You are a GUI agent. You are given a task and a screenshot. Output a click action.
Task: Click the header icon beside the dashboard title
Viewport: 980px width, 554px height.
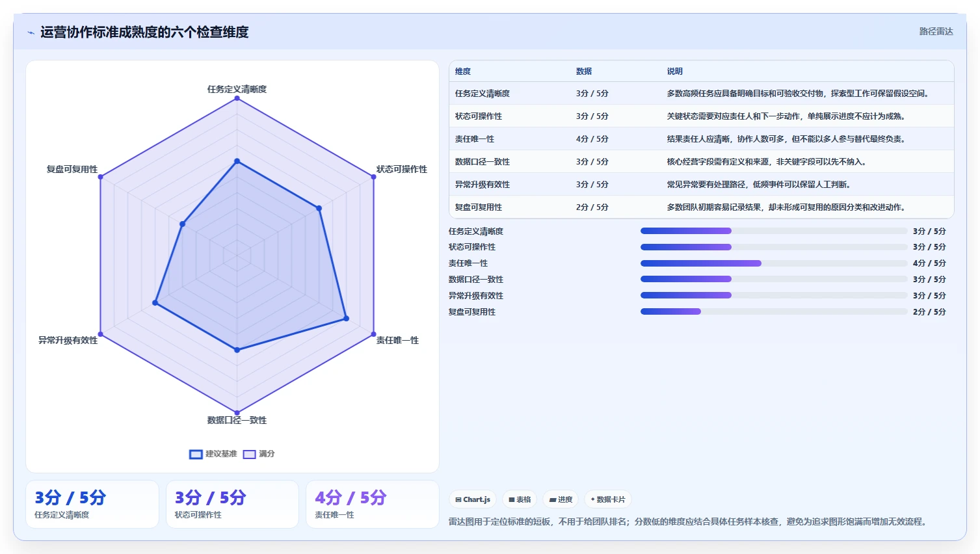31,33
